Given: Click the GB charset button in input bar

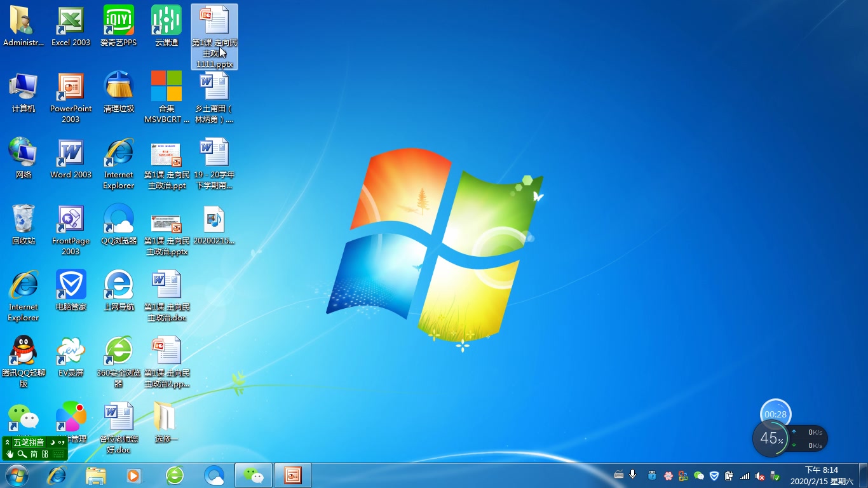Looking at the screenshot, I should tap(44, 454).
